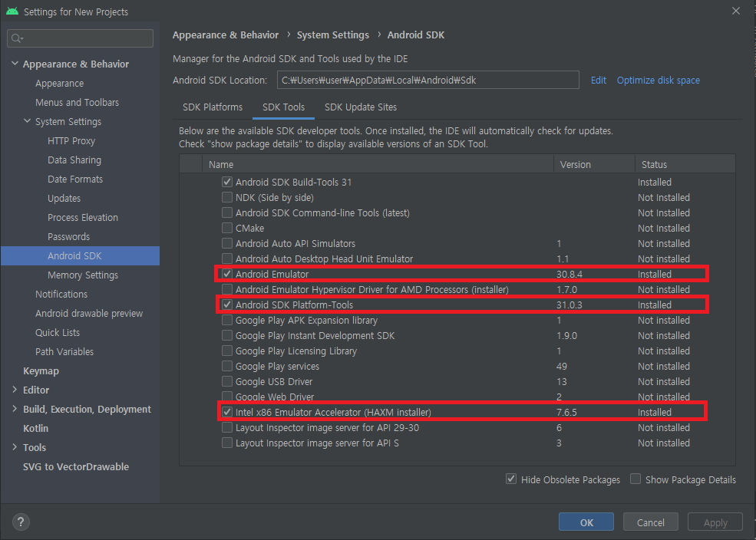Click Optimize disk space link
This screenshot has width=756, height=540.
(x=658, y=81)
